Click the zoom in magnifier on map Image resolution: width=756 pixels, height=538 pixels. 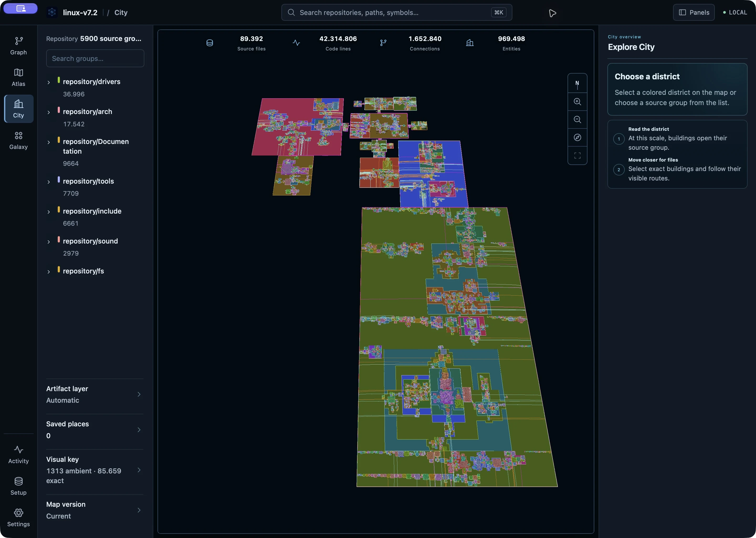577,102
